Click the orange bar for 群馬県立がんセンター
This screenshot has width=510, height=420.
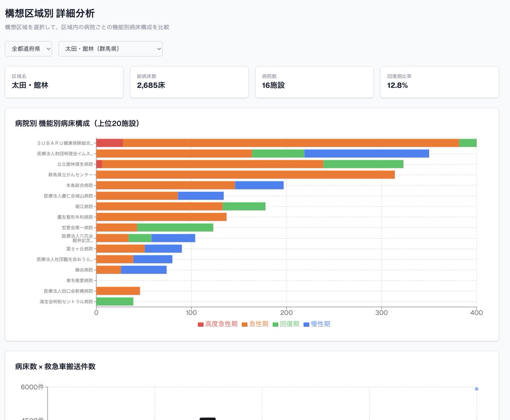click(x=246, y=175)
